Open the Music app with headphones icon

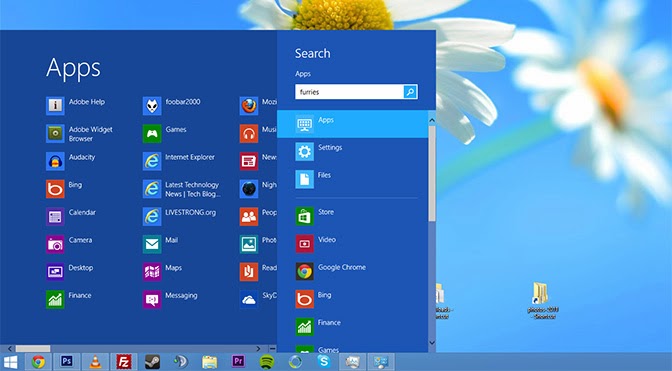pyautogui.click(x=258, y=134)
